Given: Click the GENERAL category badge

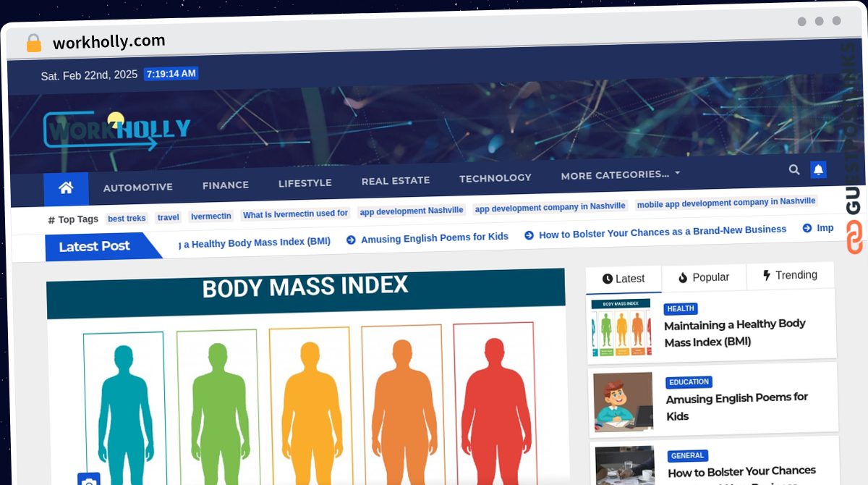Looking at the screenshot, I should (687, 456).
